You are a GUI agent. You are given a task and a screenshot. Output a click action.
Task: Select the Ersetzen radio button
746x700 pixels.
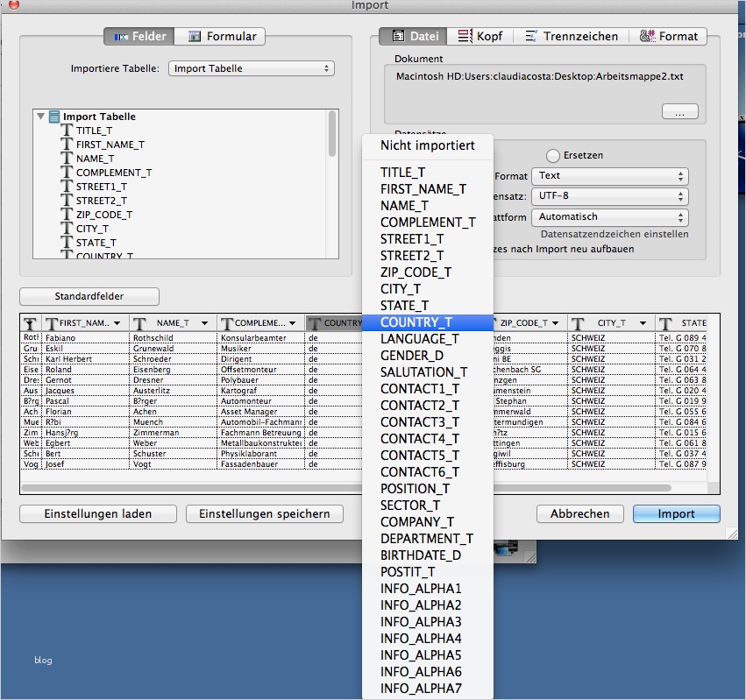pos(553,155)
